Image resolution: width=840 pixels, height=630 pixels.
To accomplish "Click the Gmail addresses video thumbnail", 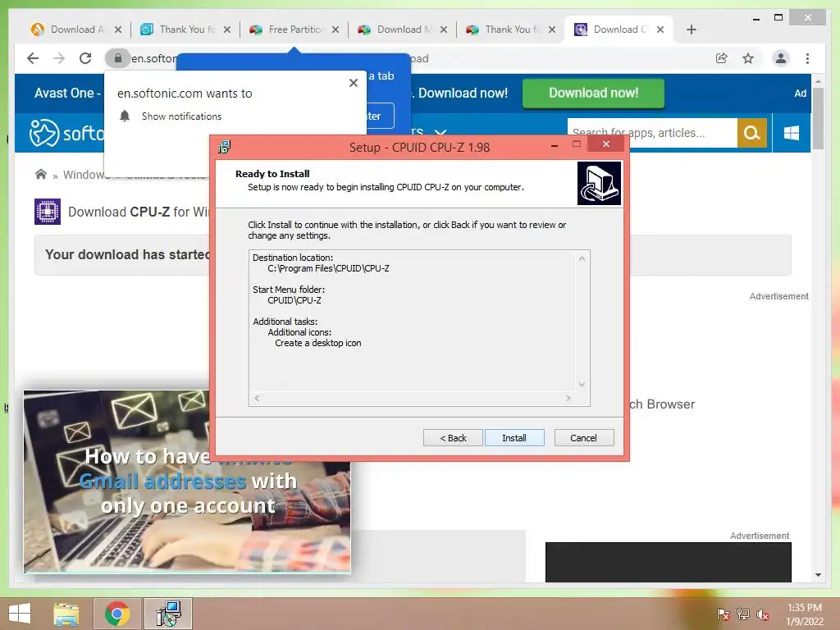I will [x=187, y=481].
